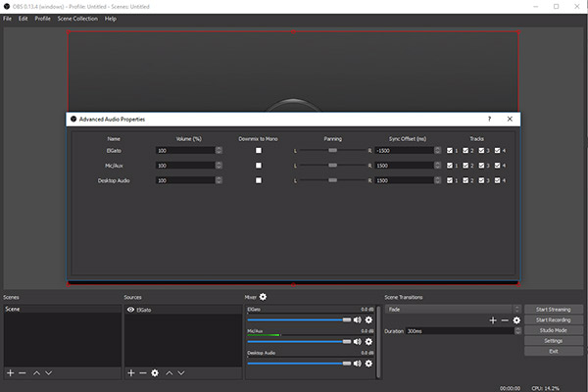Remove selected scene with minus icon
Image resolution: width=588 pixels, height=392 pixels.
[x=23, y=372]
